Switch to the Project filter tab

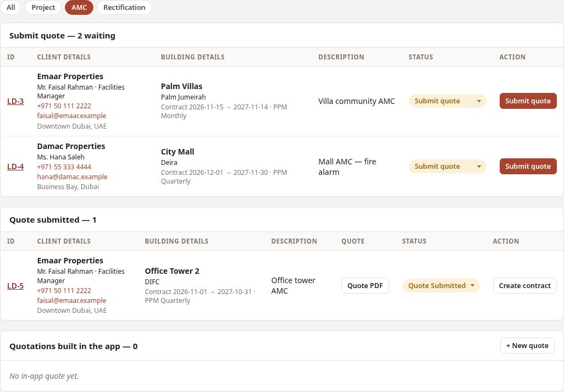point(43,7)
